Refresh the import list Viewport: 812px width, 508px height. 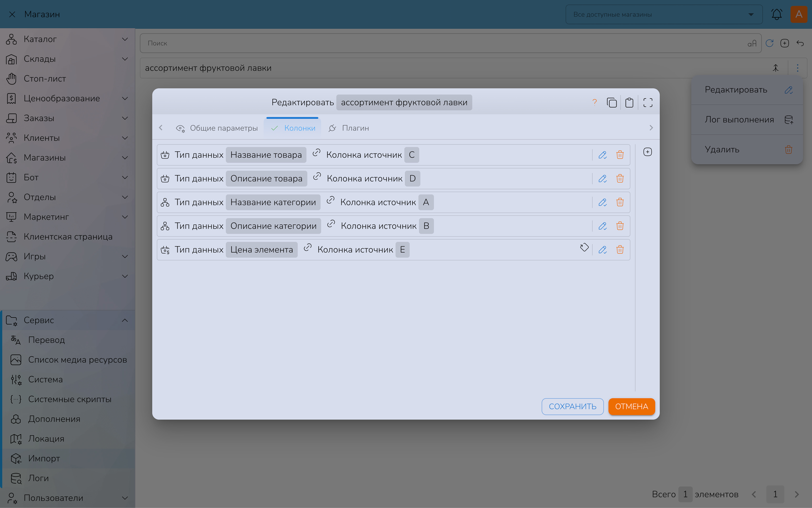click(769, 43)
